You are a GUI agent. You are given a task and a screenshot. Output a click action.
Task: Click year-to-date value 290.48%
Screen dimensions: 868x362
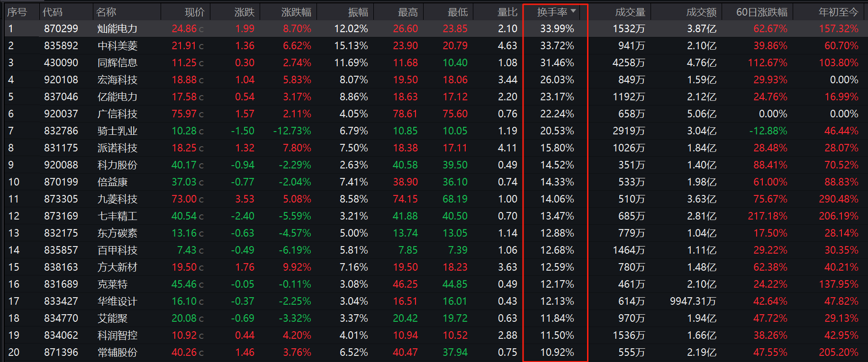pos(839,199)
